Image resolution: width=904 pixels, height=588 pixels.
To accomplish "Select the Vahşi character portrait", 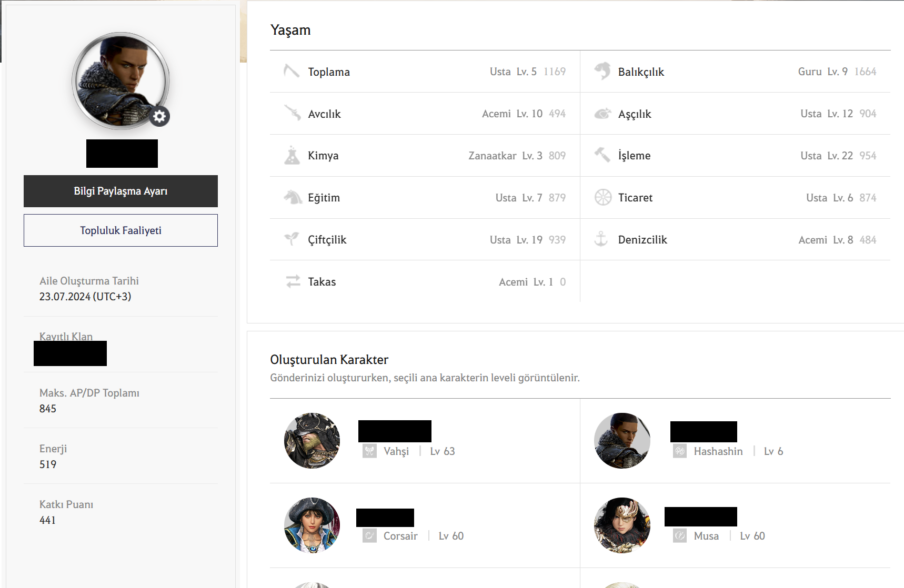I will pyautogui.click(x=312, y=441).
